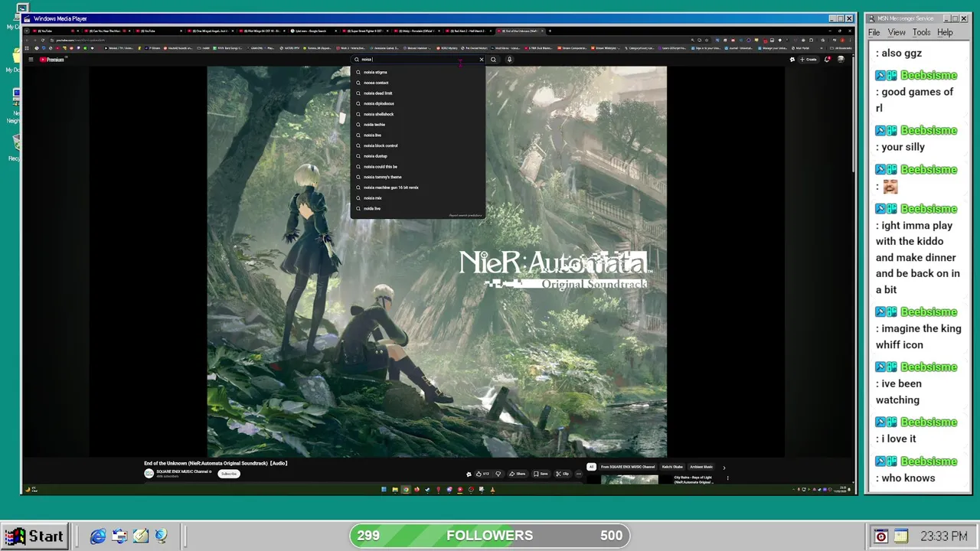The height and width of the screenshot is (551, 980).
Task: Select the 'All' filter chip
Action: [x=591, y=467]
